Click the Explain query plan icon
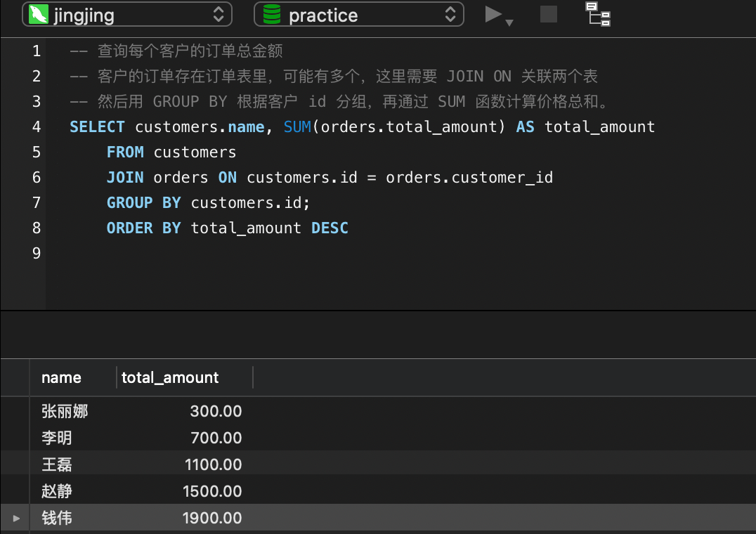Screen dimensions: 756x534 click(x=599, y=14)
